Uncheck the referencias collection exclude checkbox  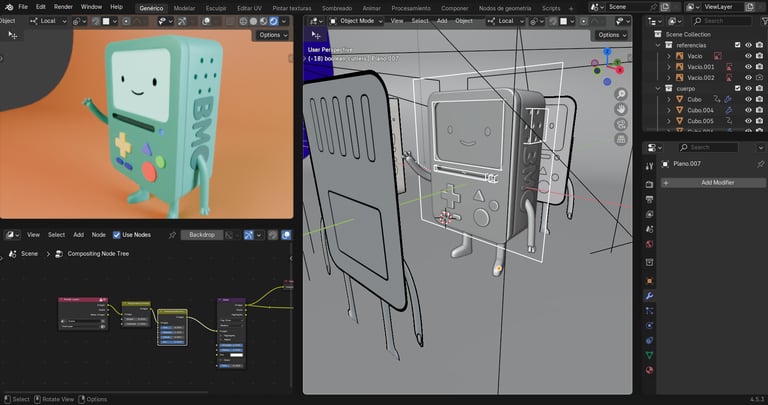coord(738,45)
